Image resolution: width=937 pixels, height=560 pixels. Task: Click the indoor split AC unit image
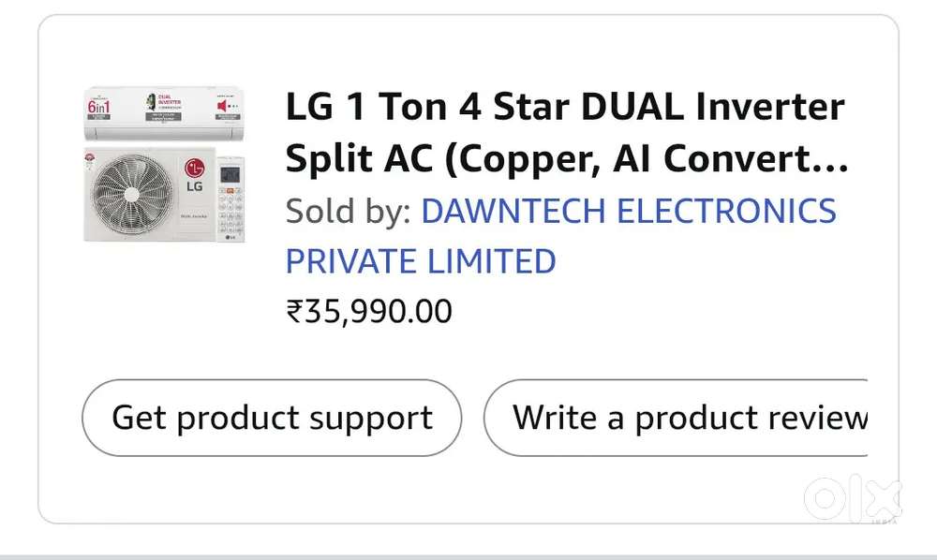point(166,115)
